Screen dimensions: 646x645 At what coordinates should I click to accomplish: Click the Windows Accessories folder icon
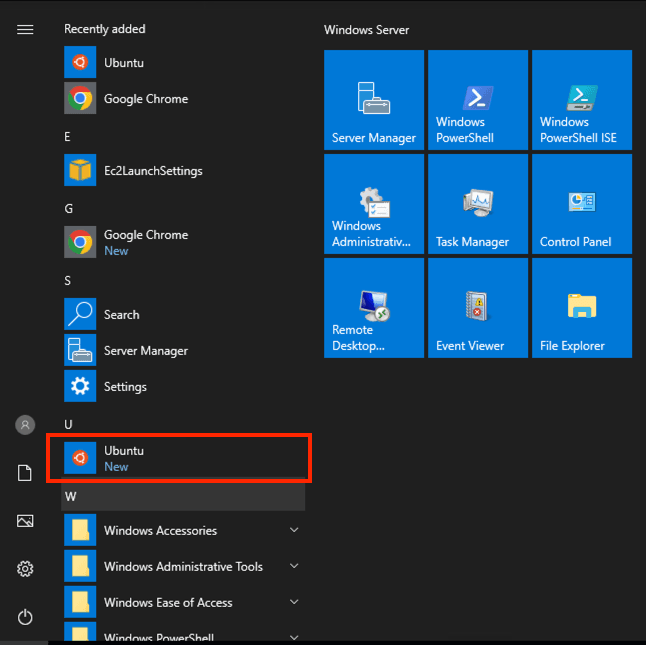tap(80, 530)
